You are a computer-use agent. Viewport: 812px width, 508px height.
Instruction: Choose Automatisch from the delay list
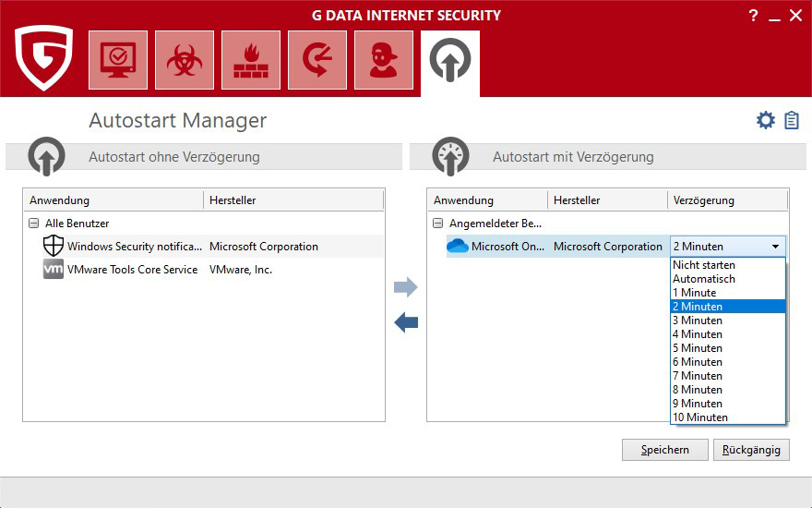click(x=704, y=279)
